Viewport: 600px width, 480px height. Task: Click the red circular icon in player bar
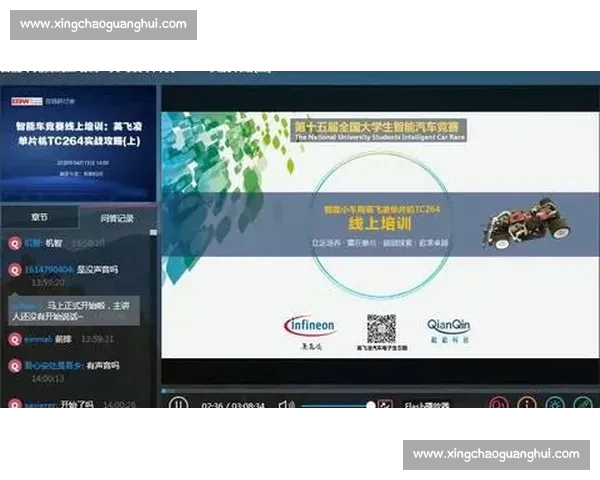coord(497,405)
